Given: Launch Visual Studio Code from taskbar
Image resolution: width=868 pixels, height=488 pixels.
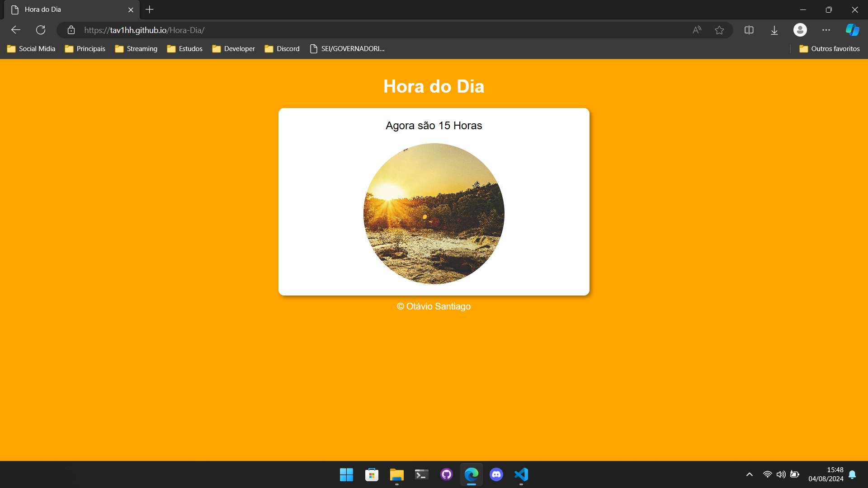Looking at the screenshot, I should pos(521,474).
